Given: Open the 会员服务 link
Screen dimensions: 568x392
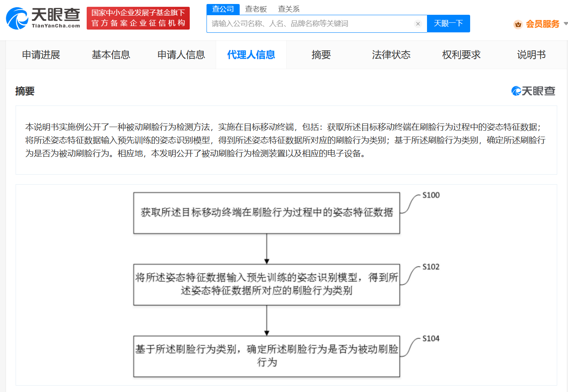Looking at the screenshot, I should point(542,24).
